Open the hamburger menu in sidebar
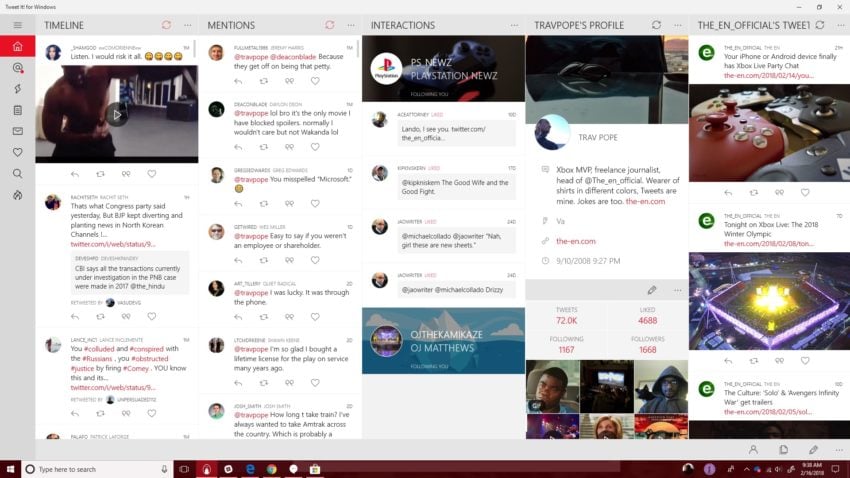This screenshot has width=850, height=478. 17,25
